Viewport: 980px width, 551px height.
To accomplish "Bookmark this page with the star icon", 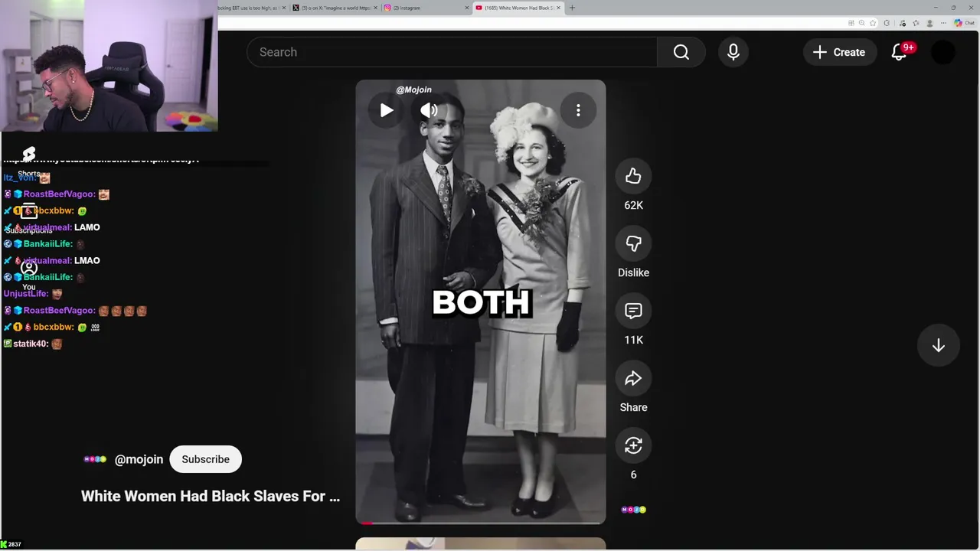I will 873,23.
